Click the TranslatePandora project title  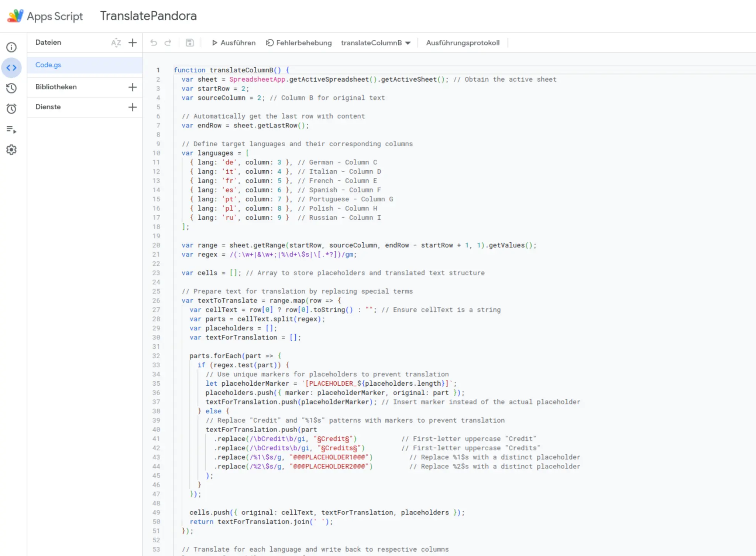click(x=148, y=16)
